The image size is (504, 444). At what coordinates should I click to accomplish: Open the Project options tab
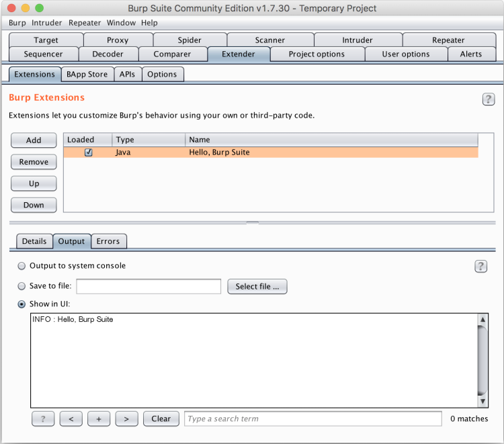coord(317,54)
